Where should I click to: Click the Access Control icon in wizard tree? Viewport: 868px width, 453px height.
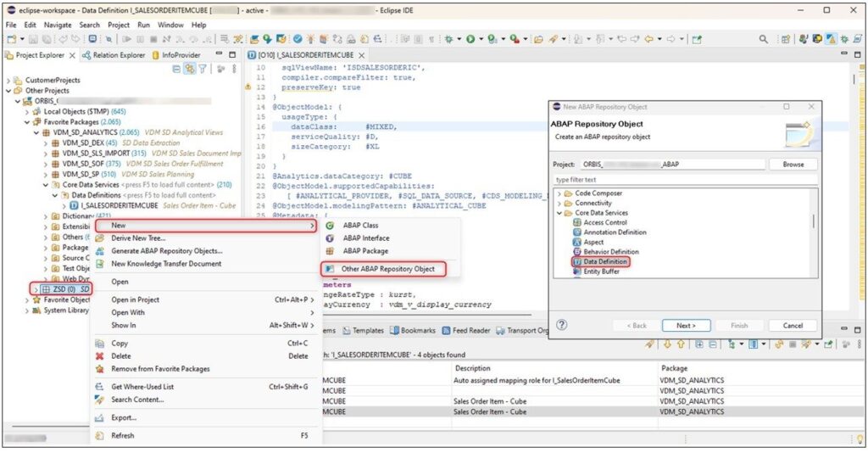point(576,222)
